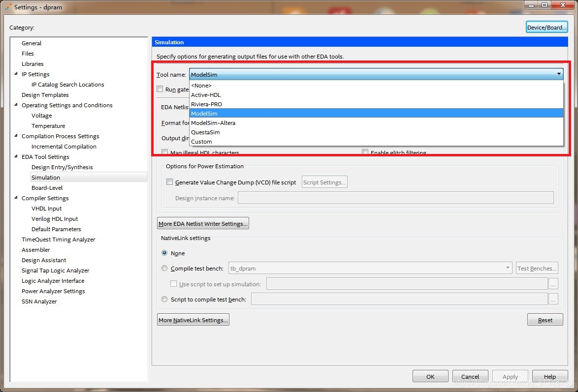Image resolution: width=578 pixels, height=392 pixels.
Task: Enable Generate Value Change Dump checkbox
Action: tap(169, 181)
